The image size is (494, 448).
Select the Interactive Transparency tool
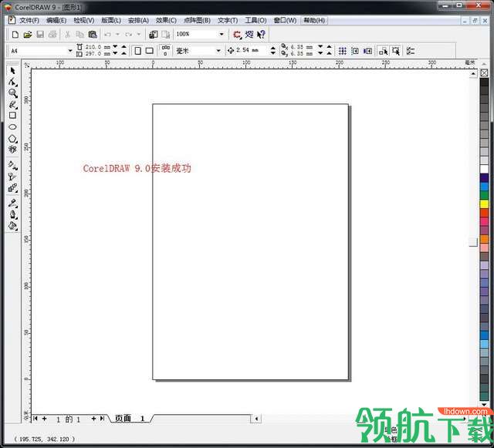(12, 177)
